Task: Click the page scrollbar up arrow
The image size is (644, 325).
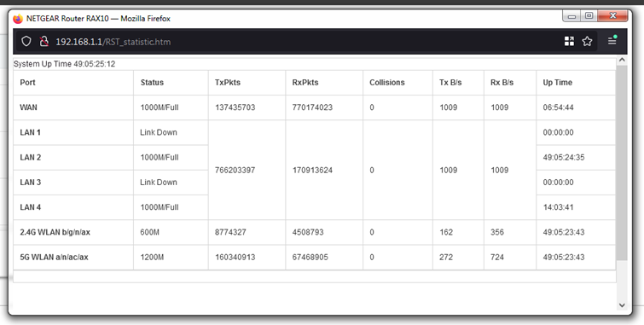Action: (622, 61)
